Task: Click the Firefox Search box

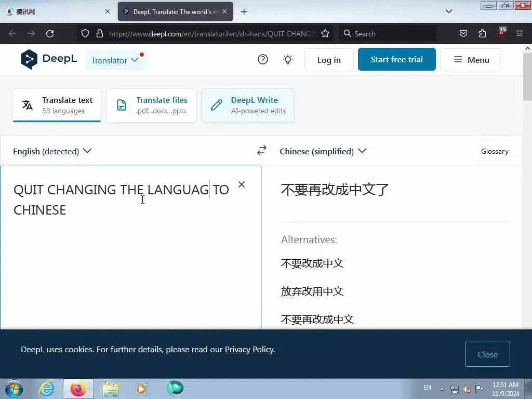Action: pyautogui.click(x=388, y=34)
